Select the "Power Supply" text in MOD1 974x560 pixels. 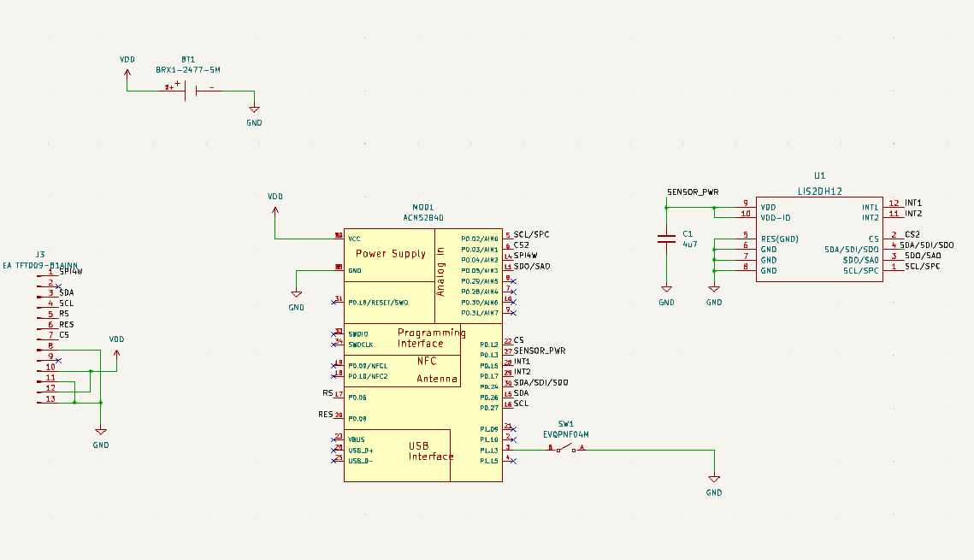390,254
